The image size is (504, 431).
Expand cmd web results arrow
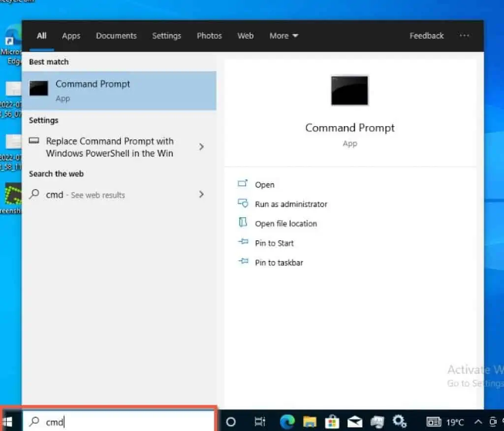click(x=201, y=195)
